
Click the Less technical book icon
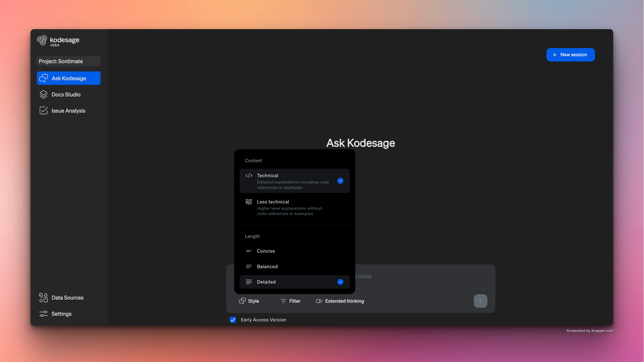coord(249,202)
